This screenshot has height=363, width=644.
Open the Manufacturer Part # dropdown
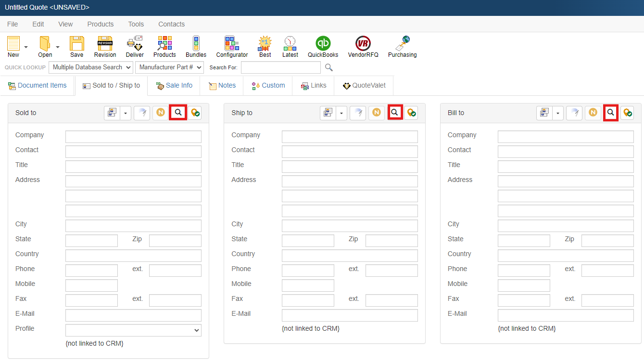tap(169, 67)
